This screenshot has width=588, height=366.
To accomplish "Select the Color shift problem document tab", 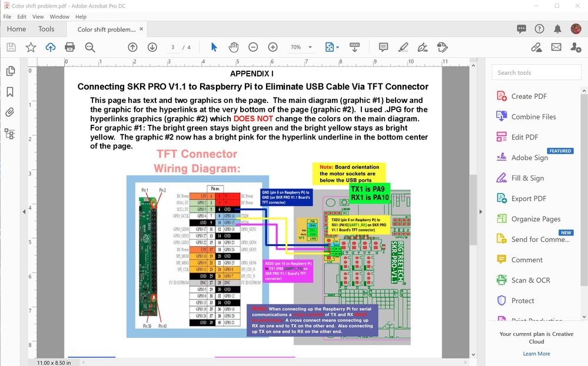I will 107,29.
